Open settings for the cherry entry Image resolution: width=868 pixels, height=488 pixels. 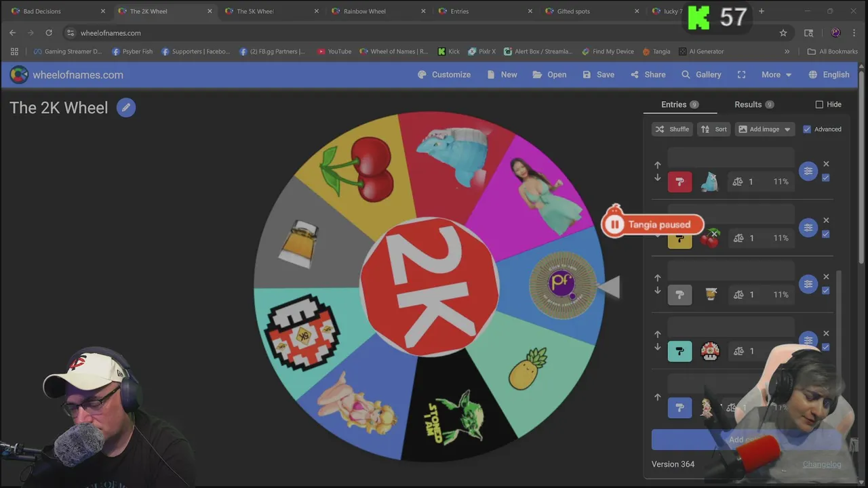pyautogui.click(x=808, y=228)
